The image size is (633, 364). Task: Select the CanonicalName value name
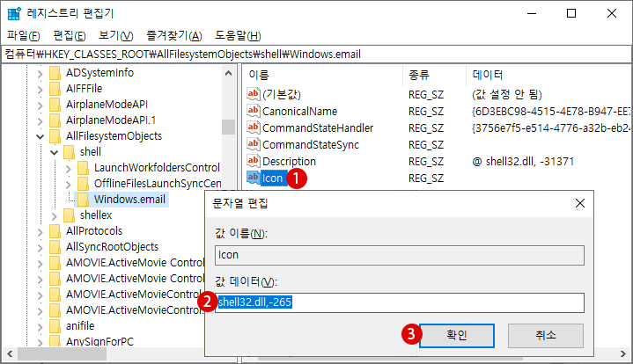tap(300, 112)
